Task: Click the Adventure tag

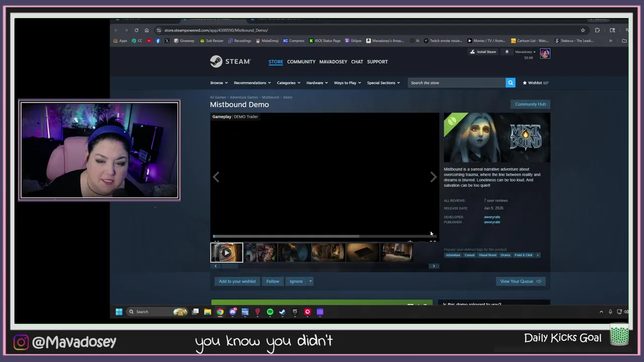Action: coord(453,255)
